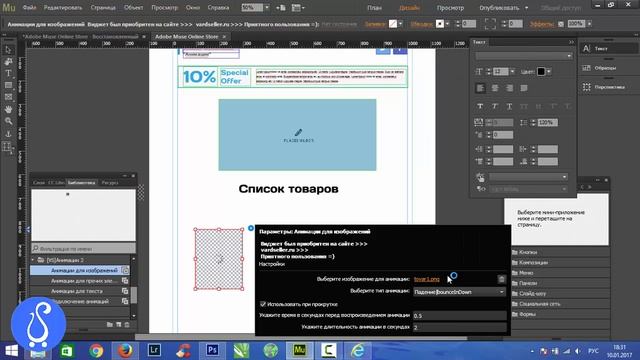Switch to the Ресурсы panel tab

(110, 182)
